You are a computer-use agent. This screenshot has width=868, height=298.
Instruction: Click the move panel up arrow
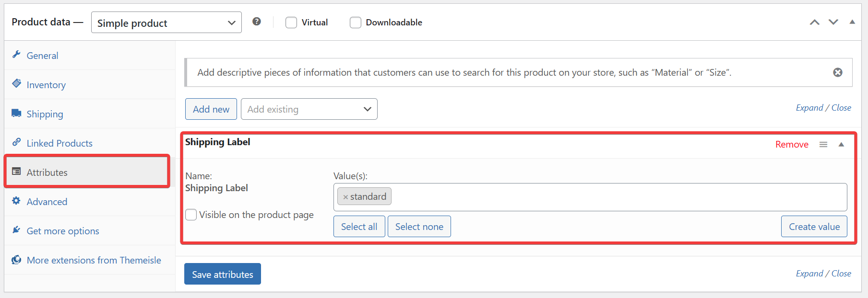point(814,23)
